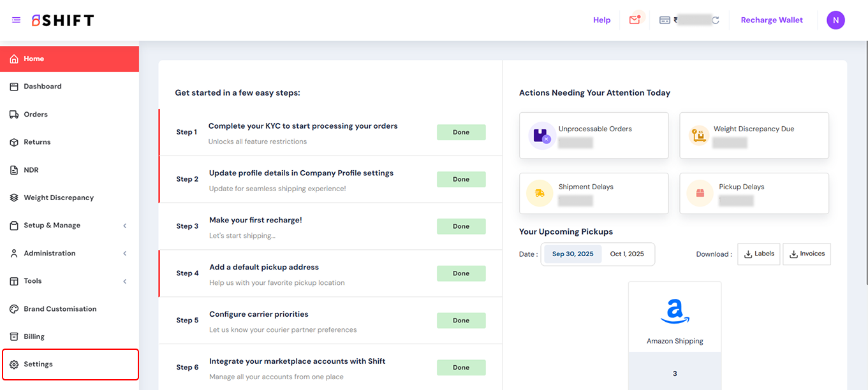Select the Sep 30, 2025 date toggle
The width and height of the screenshot is (868, 390).
click(572, 254)
